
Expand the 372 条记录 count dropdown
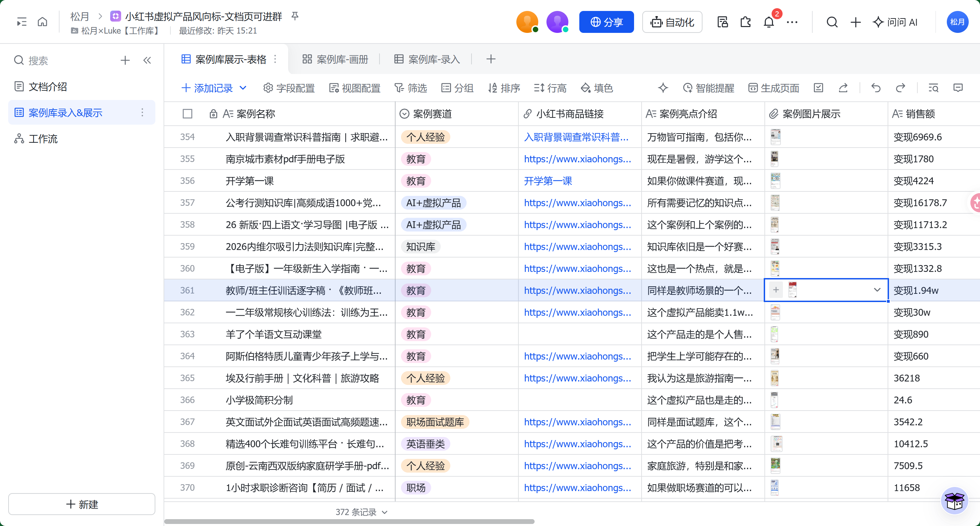(x=385, y=512)
